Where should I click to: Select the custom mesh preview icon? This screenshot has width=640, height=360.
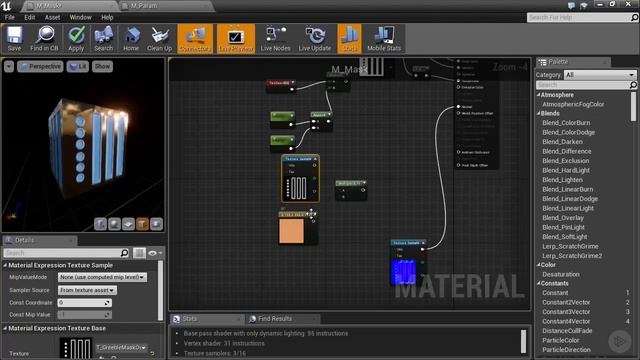click(x=156, y=224)
